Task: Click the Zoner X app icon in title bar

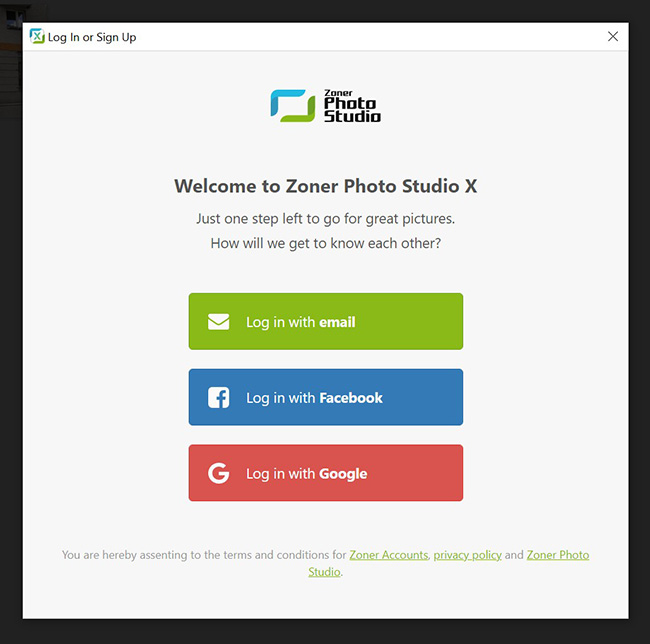Action: (37, 36)
